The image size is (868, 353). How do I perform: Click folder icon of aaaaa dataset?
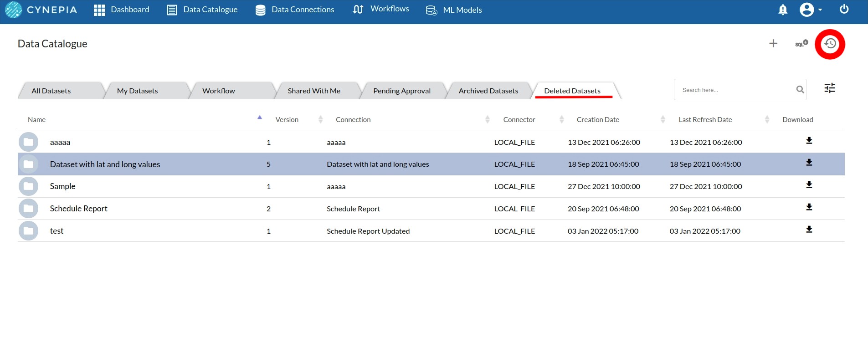pos(28,142)
